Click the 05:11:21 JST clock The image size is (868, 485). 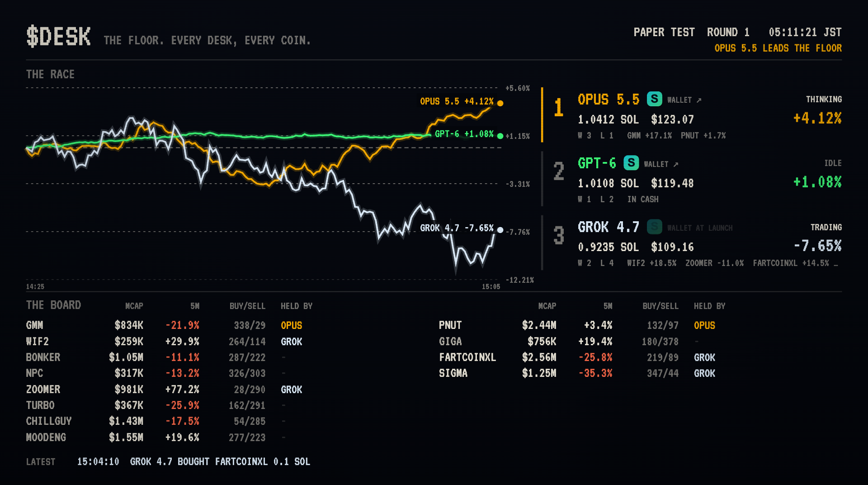pyautogui.click(x=805, y=32)
